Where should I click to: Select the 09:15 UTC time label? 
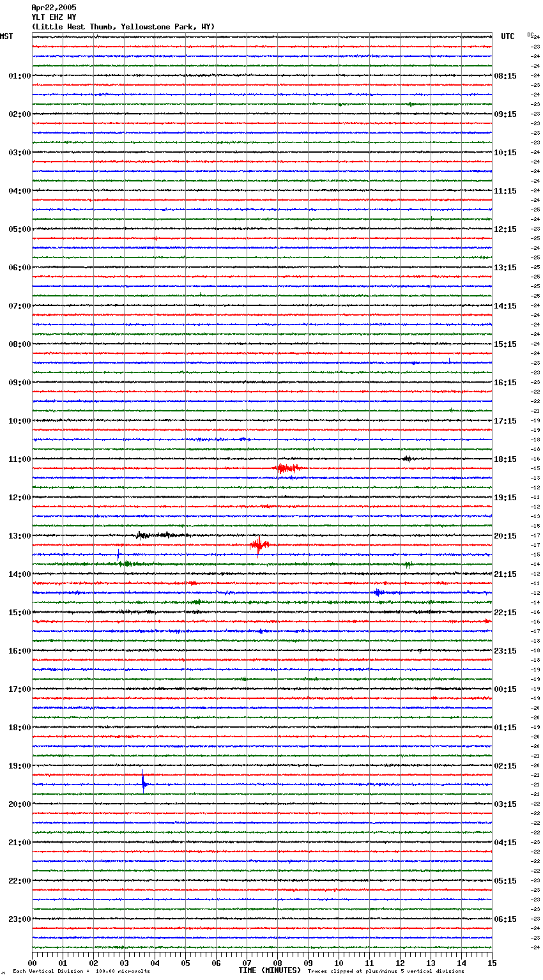pos(505,114)
